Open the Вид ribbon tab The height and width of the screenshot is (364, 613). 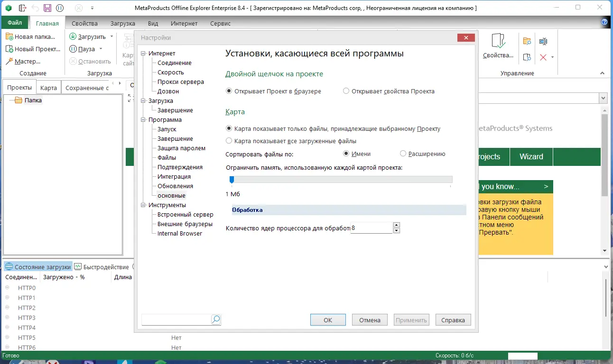coord(153,23)
